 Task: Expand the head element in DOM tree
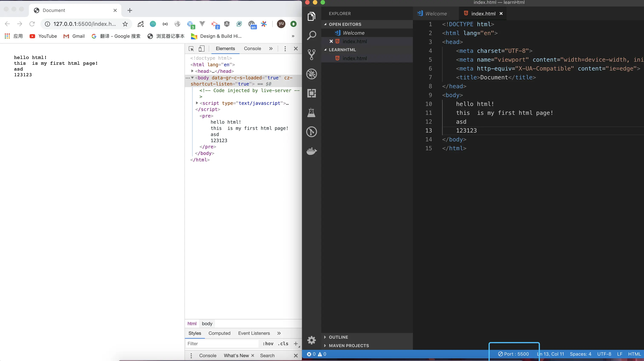pos(192,71)
